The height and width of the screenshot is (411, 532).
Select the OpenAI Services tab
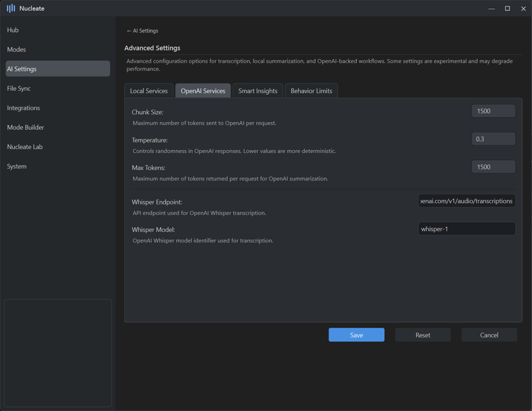(x=203, y=91)
